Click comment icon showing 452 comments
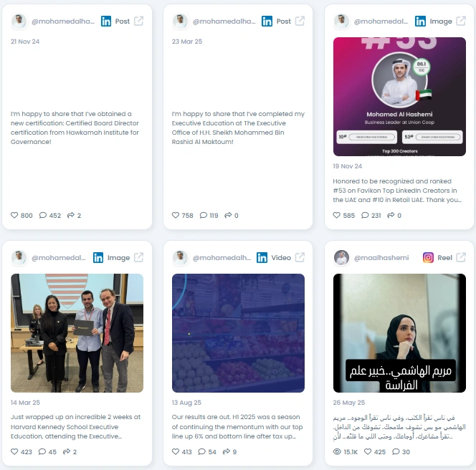 (43, 215)
